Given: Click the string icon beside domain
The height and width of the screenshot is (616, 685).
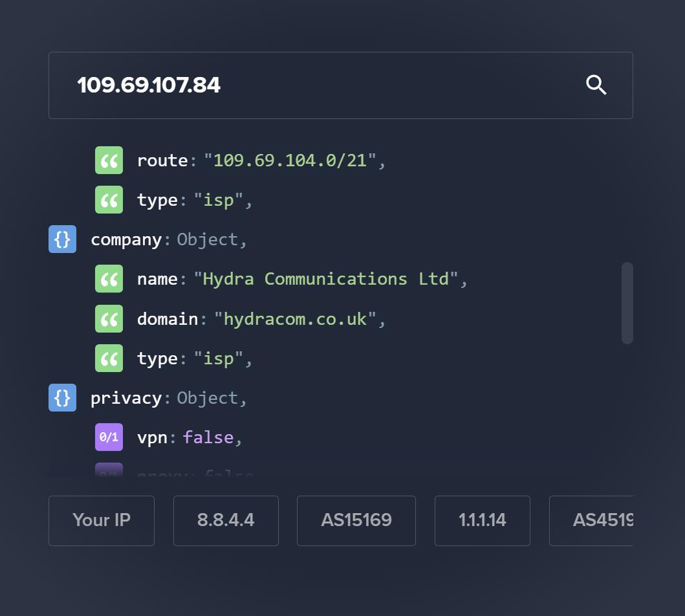Looking at the screenshot, I should [109, 318].
